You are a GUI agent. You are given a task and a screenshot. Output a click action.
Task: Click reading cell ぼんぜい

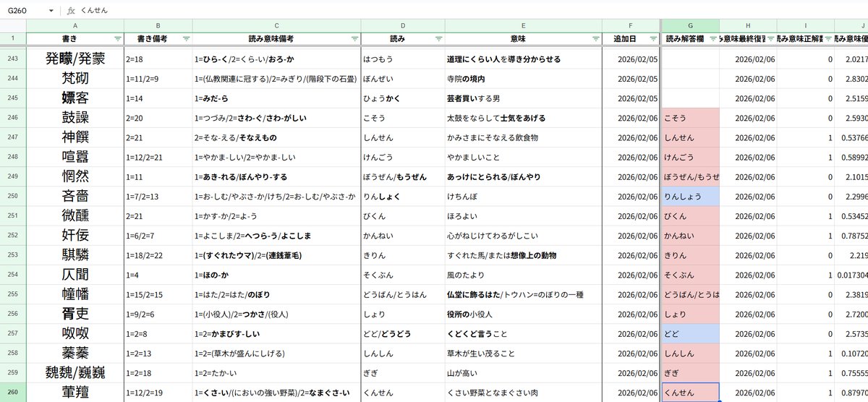tap(403, 79)
